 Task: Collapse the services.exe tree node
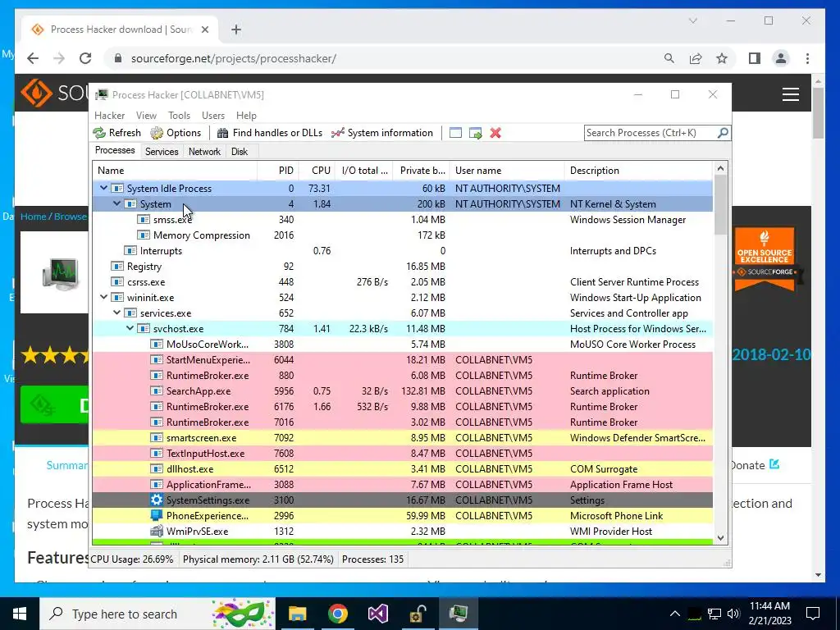116,313
